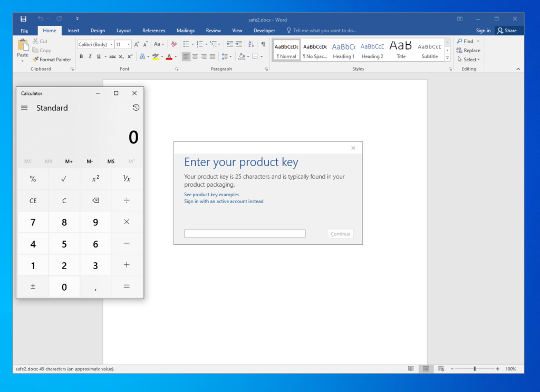Click the Continue button in product key dialog

point(340,234)
